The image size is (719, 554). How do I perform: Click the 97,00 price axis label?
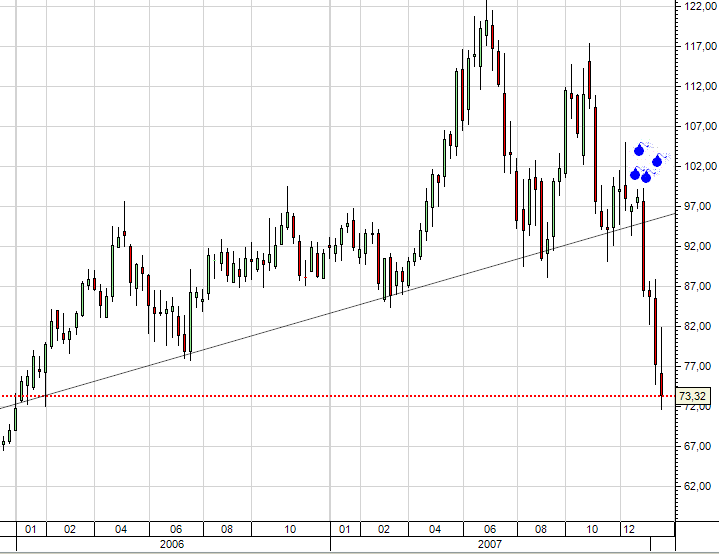698,206
